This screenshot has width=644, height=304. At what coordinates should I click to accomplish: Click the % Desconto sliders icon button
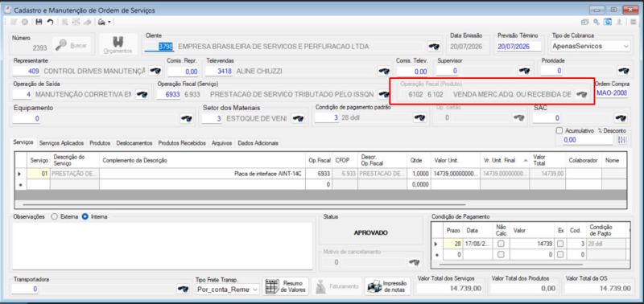click(x=622, y=140)
